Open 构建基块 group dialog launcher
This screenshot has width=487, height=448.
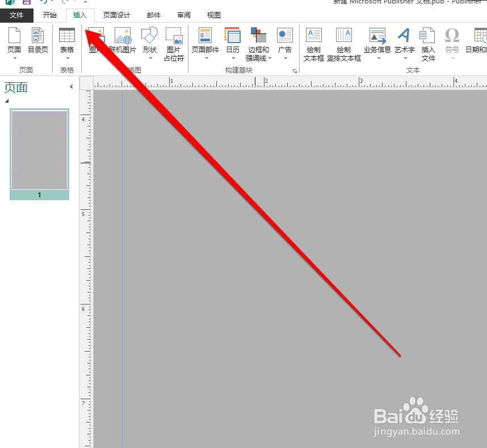295,71
